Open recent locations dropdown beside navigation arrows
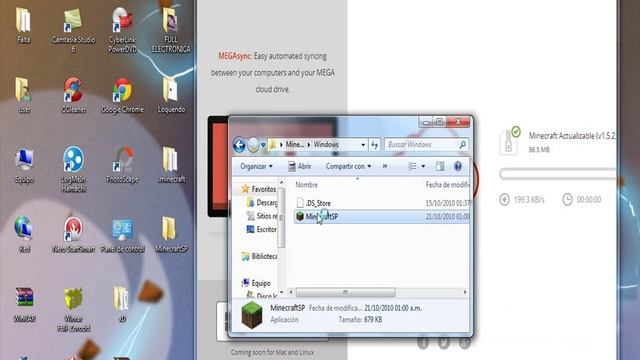The width and height of the screenshot is (640, 360). coord(263,145)
